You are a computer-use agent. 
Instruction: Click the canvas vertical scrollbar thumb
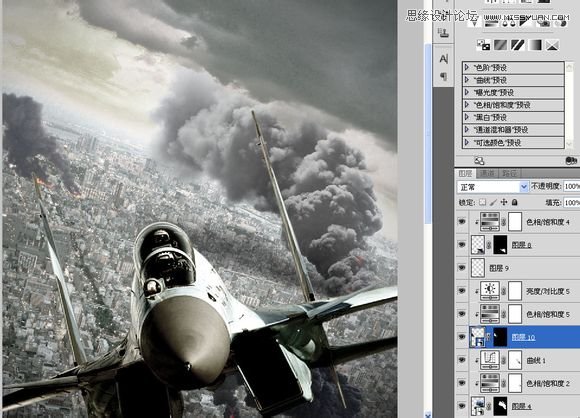(428, 134)
